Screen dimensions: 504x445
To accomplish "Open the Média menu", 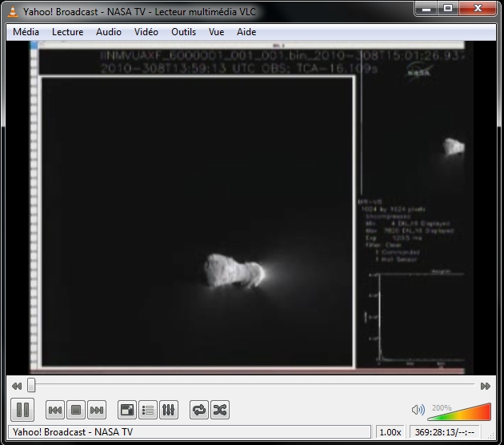I will 26,32.
